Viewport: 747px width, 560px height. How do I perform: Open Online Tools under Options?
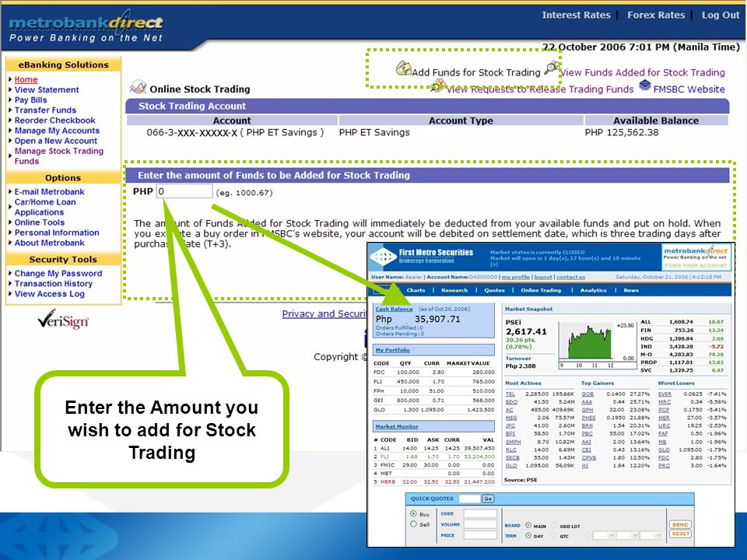[x=39, y=222]
